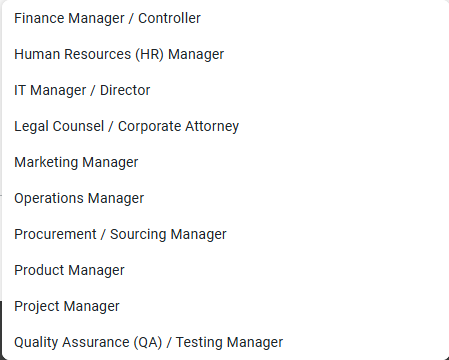449x360 pixels.
Task: Pick IT Manager / Director from list
Action: coord(225,90)
